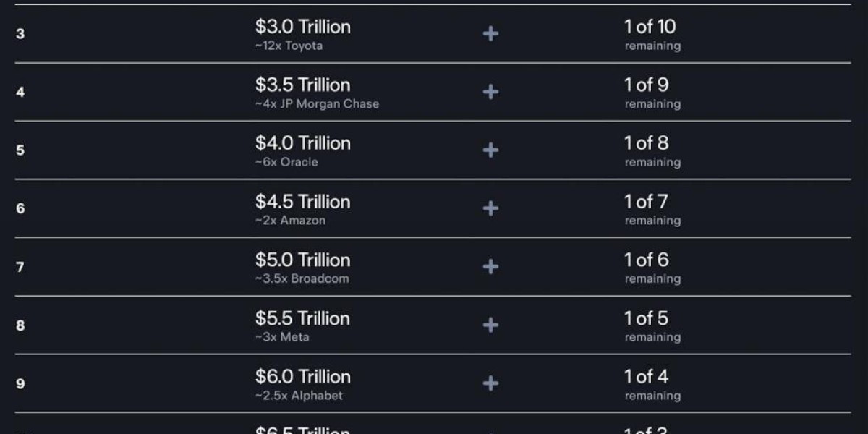Select row number 8 in the table
868x434 pixels.
coord(20,325)
